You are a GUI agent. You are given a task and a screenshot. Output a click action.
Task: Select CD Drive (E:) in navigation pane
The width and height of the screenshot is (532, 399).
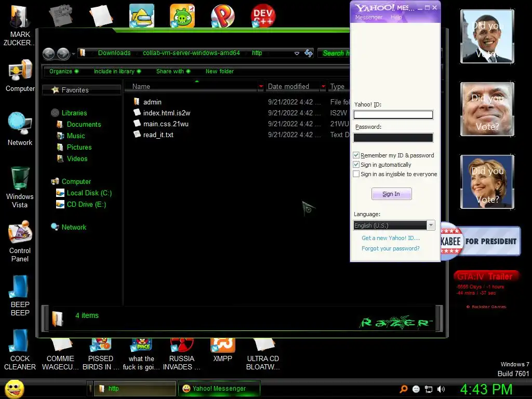86,205
